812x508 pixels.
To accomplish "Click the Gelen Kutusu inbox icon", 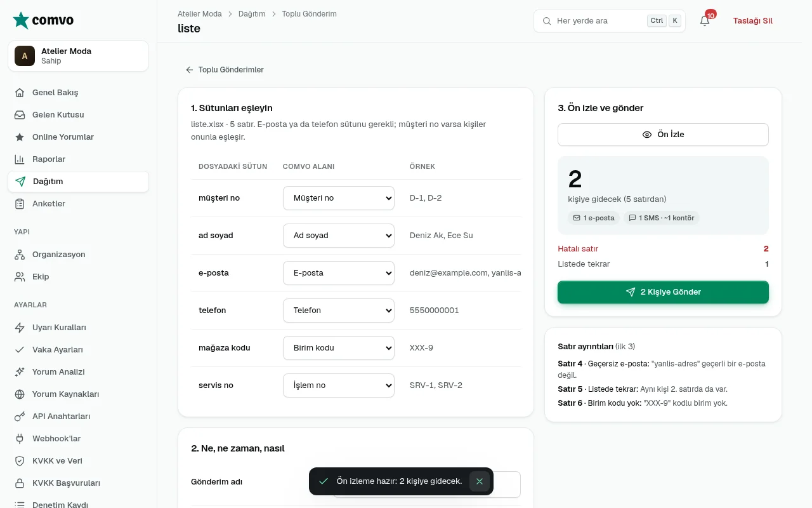I will [20, 115].
